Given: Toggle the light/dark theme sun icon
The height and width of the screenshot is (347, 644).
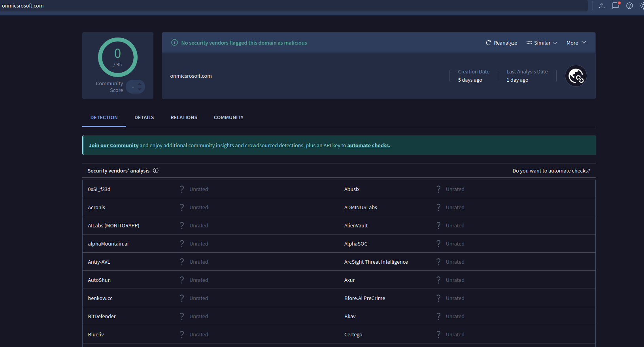Looking at the screenshot, I should point(641,6).
